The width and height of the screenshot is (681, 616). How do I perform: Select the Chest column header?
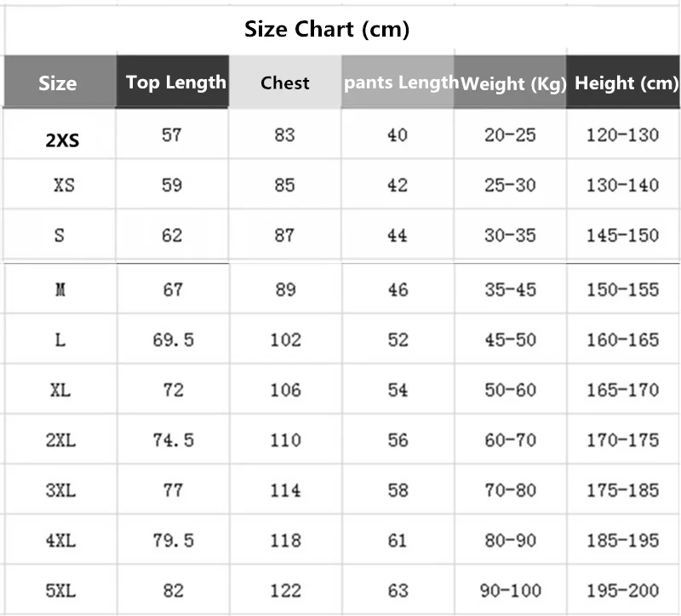(285, 83)
